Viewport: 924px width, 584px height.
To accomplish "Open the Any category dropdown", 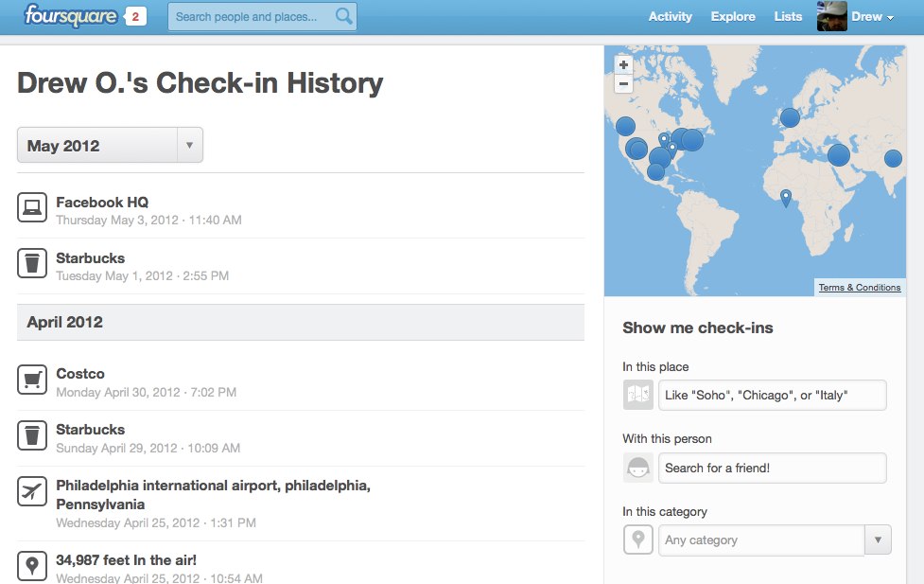I will pos(775,540).
